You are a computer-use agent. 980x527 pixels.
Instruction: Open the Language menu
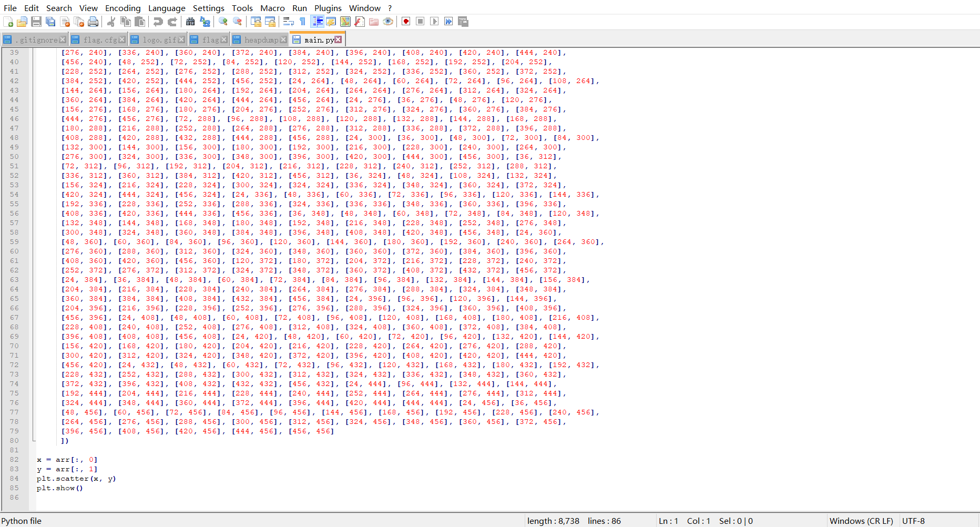(167, 8)
